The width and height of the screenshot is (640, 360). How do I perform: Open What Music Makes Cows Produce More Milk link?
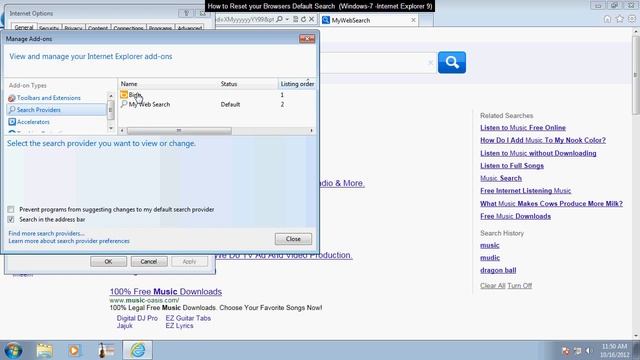point(551,204)
